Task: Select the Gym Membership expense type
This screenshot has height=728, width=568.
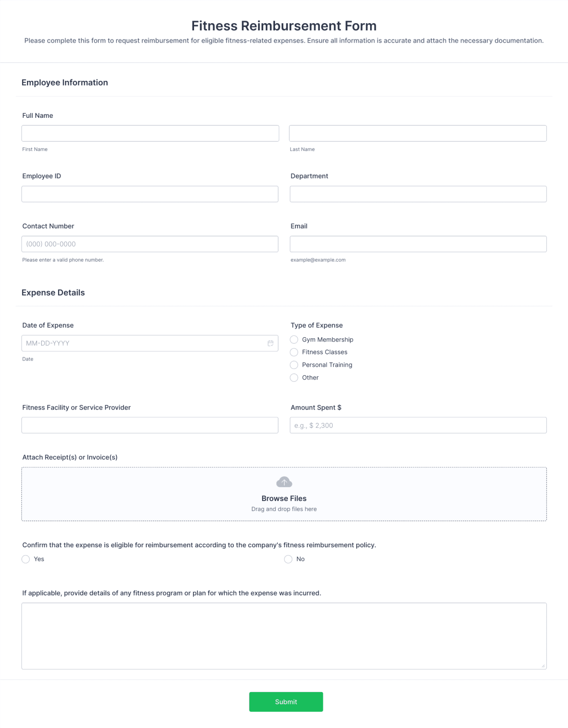Action: [294, 339]
